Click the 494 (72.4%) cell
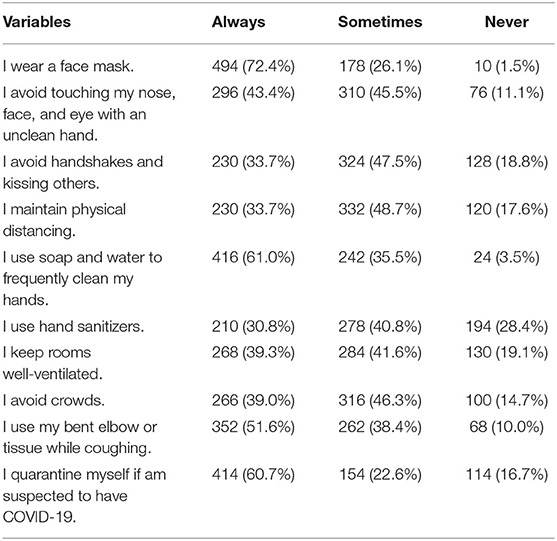Image resolution: width=557 pixels, height=541 pixels. coord(253,66)
